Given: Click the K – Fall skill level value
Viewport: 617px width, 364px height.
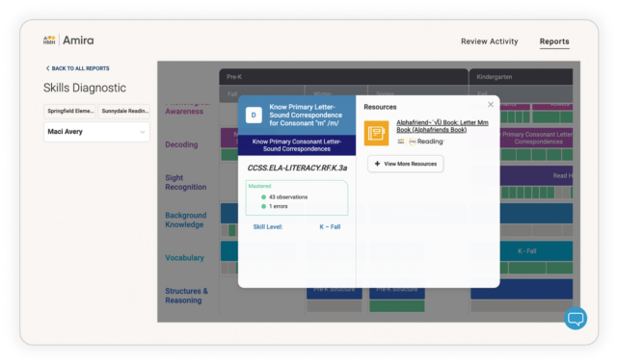Looking at the screenshot, I should click(x=330, y=227).
